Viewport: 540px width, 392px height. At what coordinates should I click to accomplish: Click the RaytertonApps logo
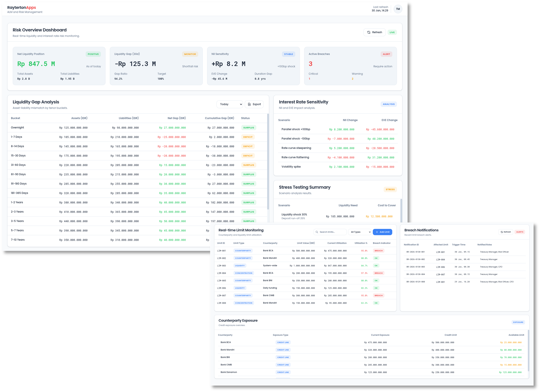pos(22,8)
